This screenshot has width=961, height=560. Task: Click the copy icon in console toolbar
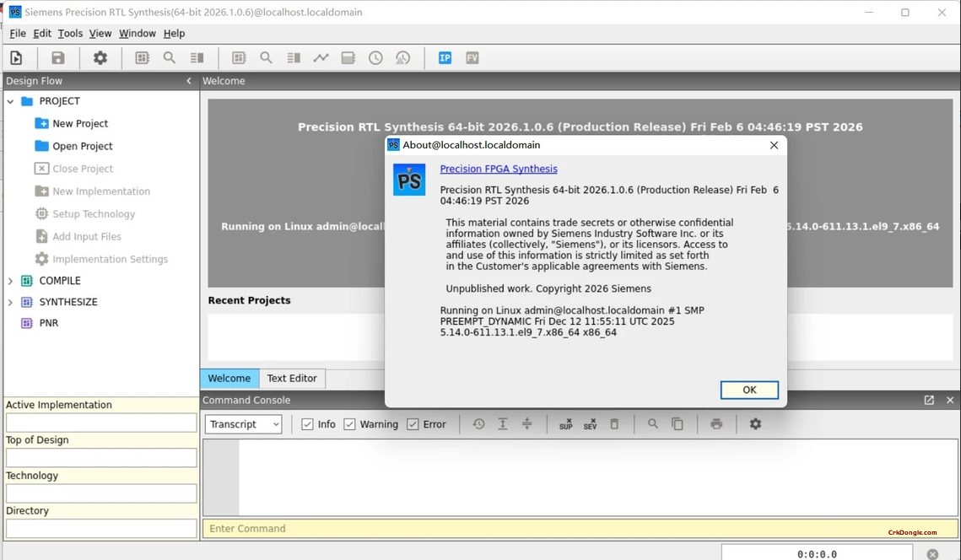point(678,424)
